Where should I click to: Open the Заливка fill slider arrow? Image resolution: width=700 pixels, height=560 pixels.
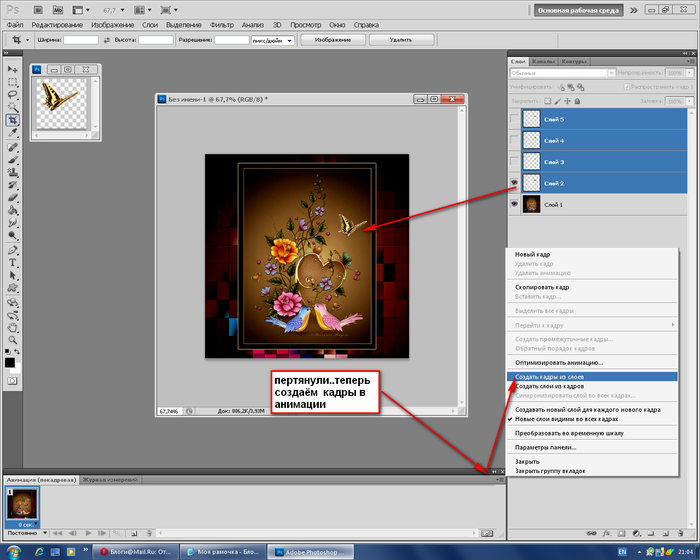click(689, 101)
